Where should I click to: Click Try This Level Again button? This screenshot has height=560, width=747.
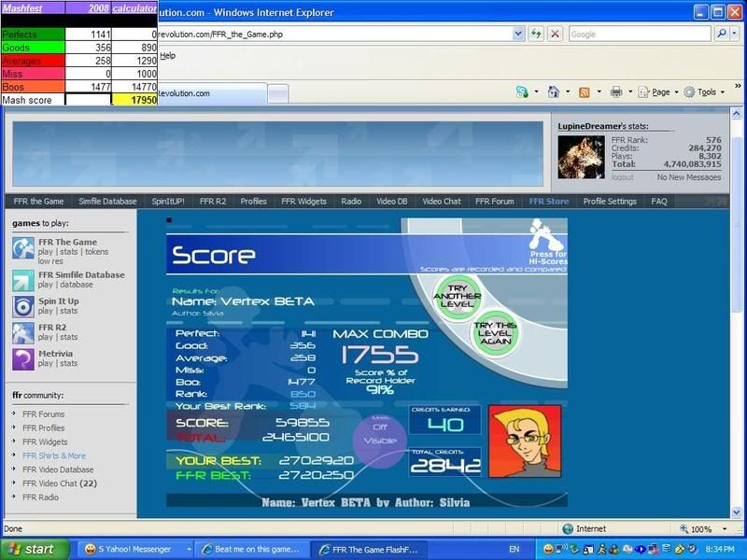coord(495,334)
